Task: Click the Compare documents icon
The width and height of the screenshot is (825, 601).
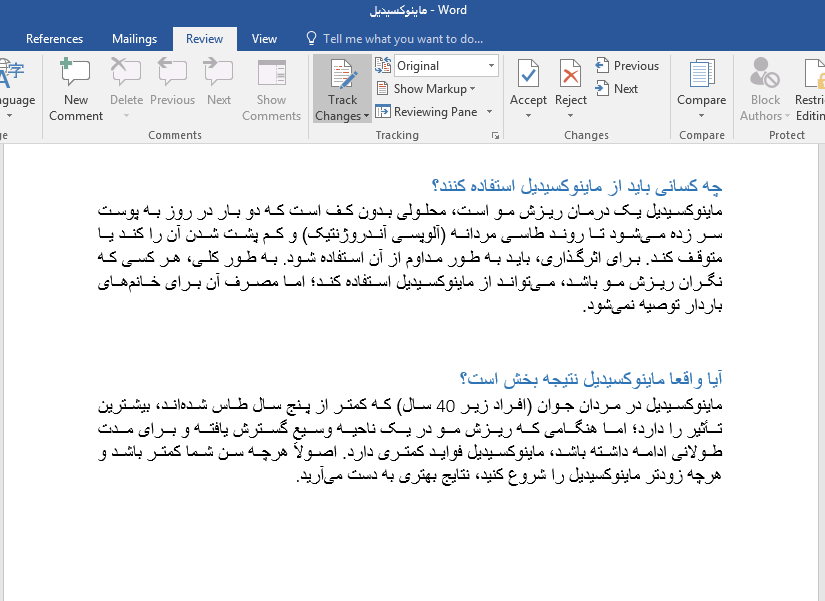Action: 701,73
